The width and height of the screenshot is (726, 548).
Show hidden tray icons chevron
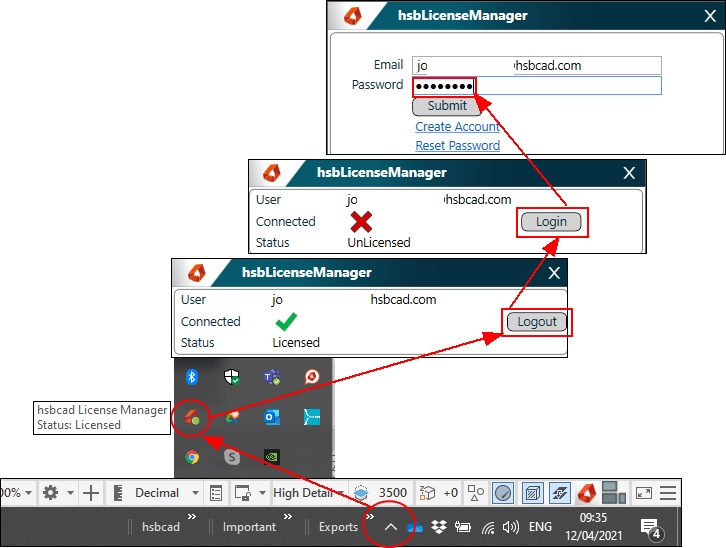tap(391, 527)
